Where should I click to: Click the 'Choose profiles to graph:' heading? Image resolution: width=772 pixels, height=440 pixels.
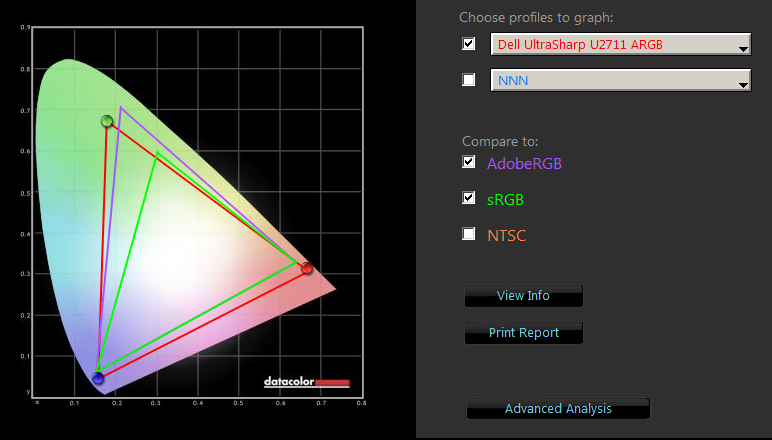click(536, 18)
